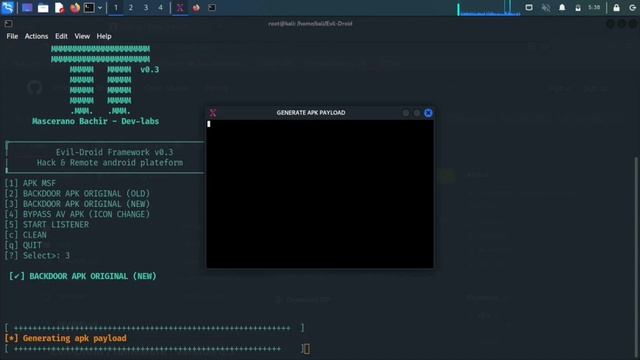Click the xterm icon in GENERATE APK PAYLOAD titlebar
The height and width of the screenshot is (360, 640).
coord(213,113)
